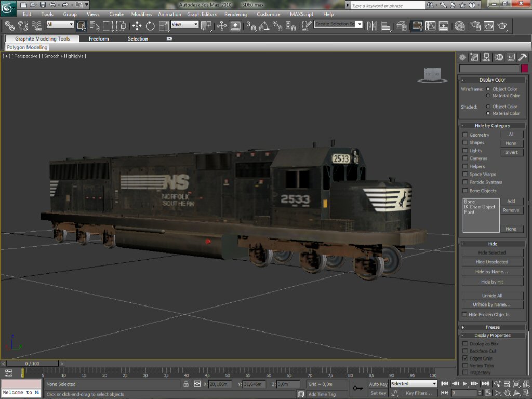The width and height of the screenshot is (532, 399).
Task: Activate the Select Object tool
Action: (x=81, y=26)
